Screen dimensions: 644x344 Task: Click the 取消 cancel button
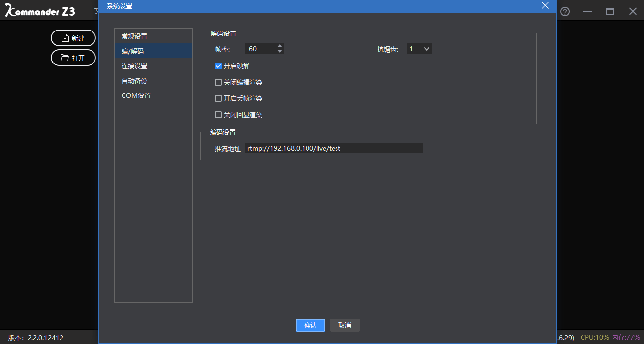pos(344,325)
